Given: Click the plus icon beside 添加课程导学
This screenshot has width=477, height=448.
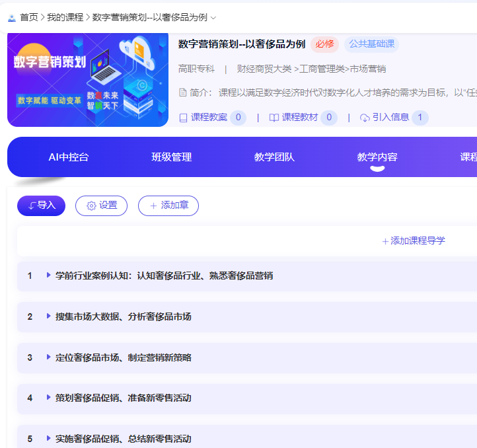Looking at the screenshot, I should pos(385,241).
